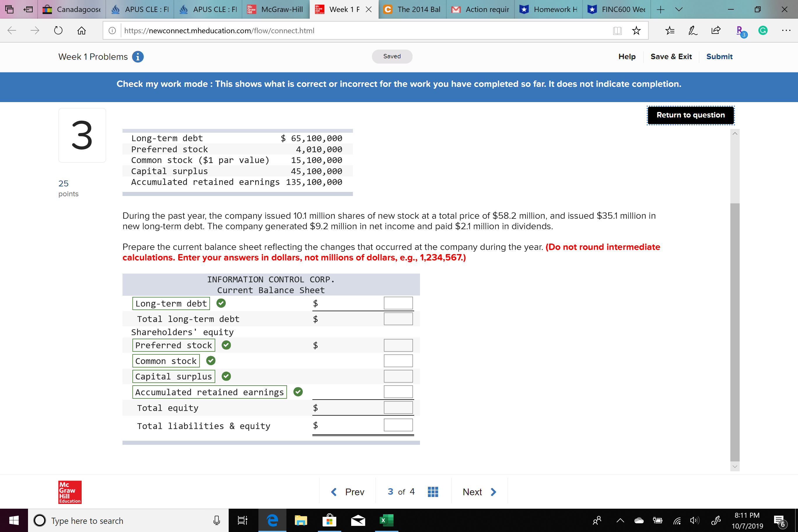Click the Mail icon on the taskbar
Image resolution: width=798 pixels, height=532 pixels.
coord(358,520)
